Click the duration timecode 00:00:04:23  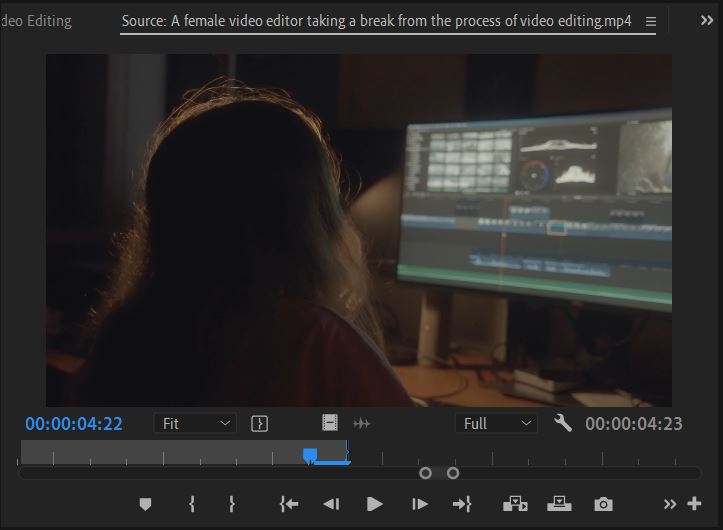[x=634, y=423]
